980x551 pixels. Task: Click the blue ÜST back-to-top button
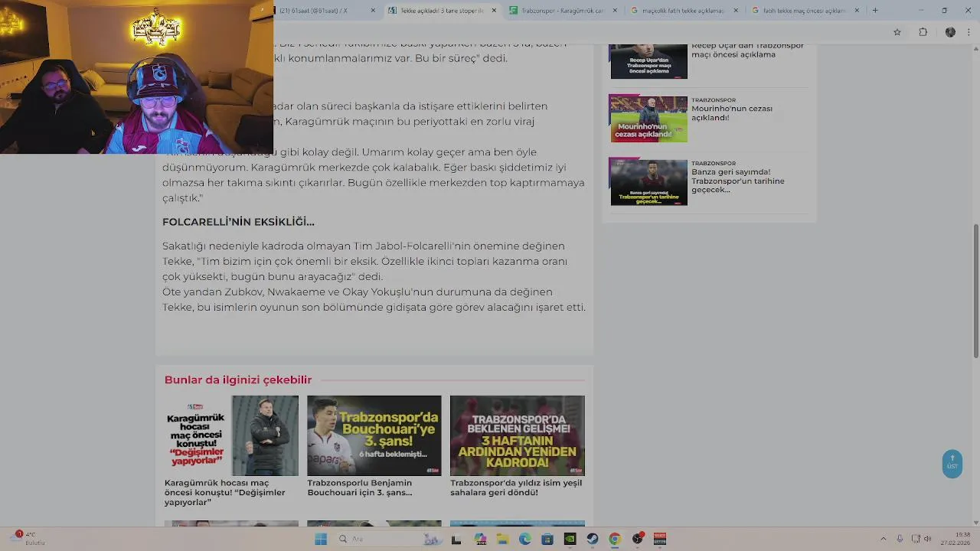[x=952, y=464]
